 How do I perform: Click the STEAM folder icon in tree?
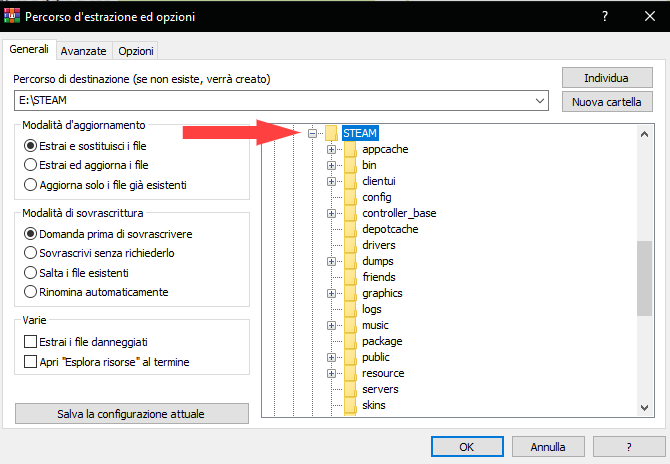331,133
